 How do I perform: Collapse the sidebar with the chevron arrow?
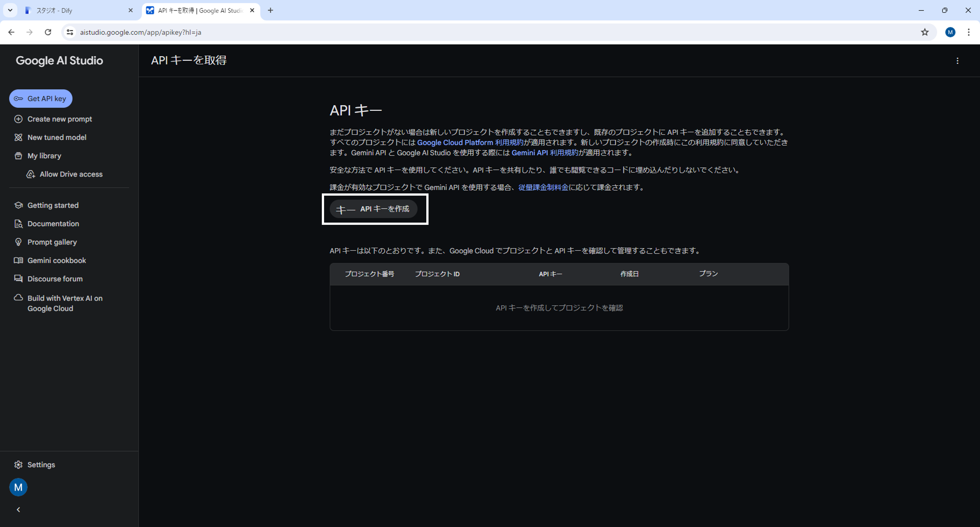click(x=18, y=509)
